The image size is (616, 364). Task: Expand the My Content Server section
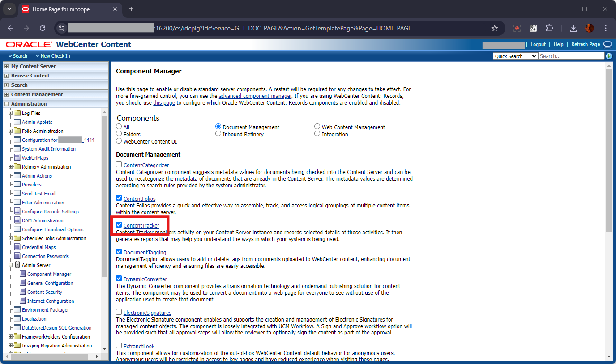7,66
